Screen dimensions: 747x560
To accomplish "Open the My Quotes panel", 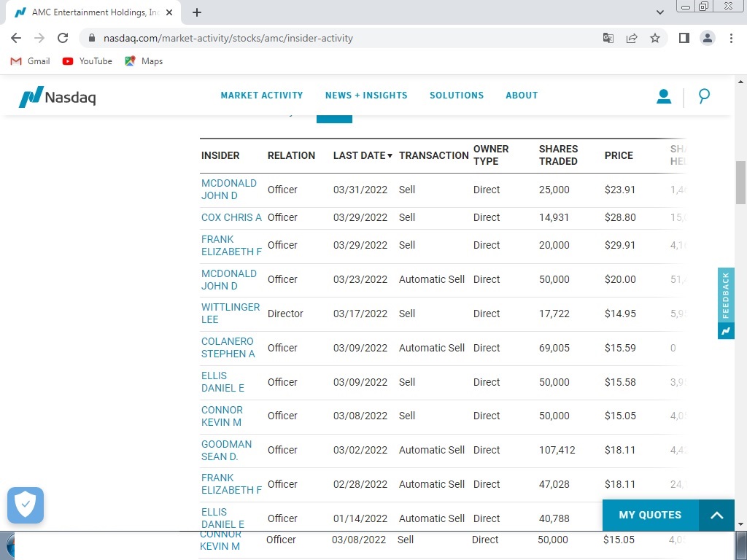I will click(650, 516).
